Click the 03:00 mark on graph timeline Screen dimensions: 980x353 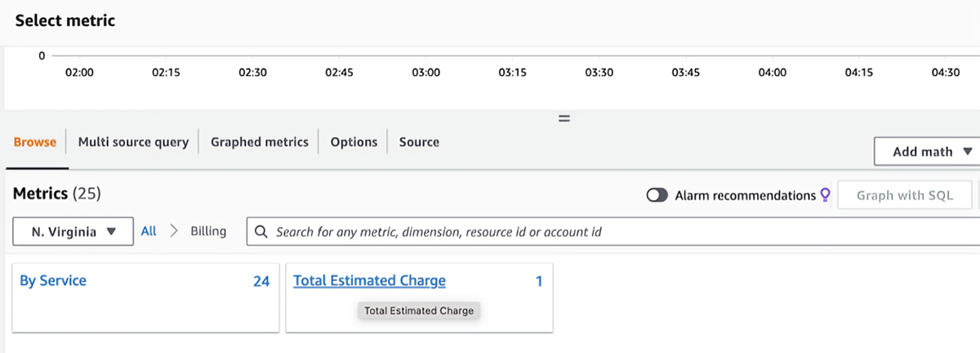pos(425,72)
